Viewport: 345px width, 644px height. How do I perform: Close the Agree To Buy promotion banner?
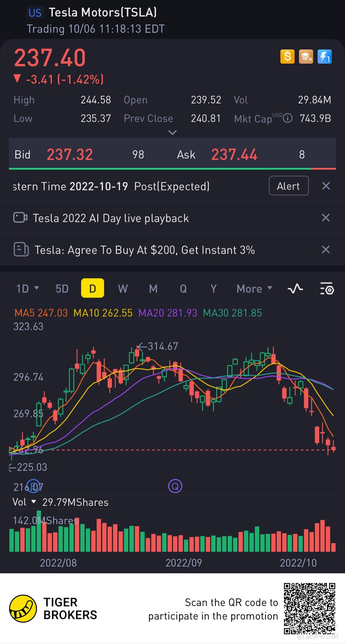(326, 250)
